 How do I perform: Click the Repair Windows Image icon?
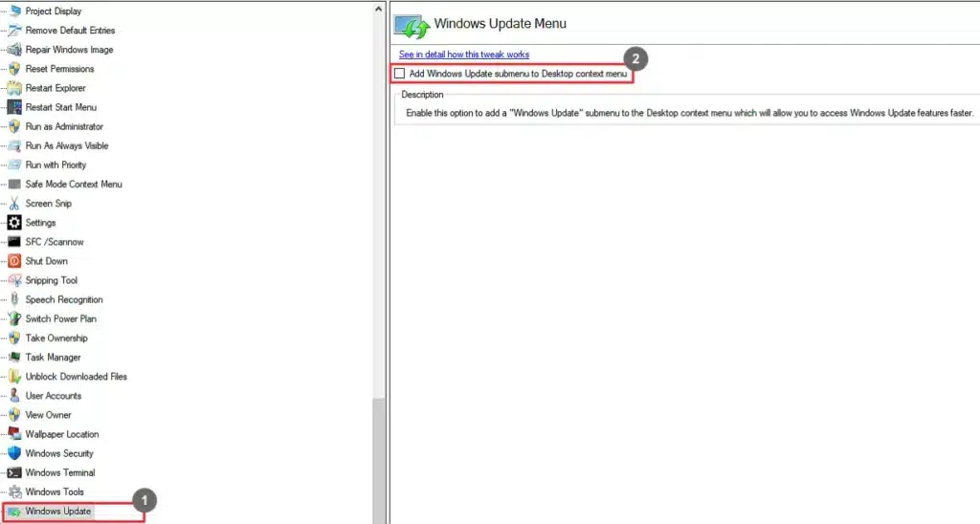[14, 50]
